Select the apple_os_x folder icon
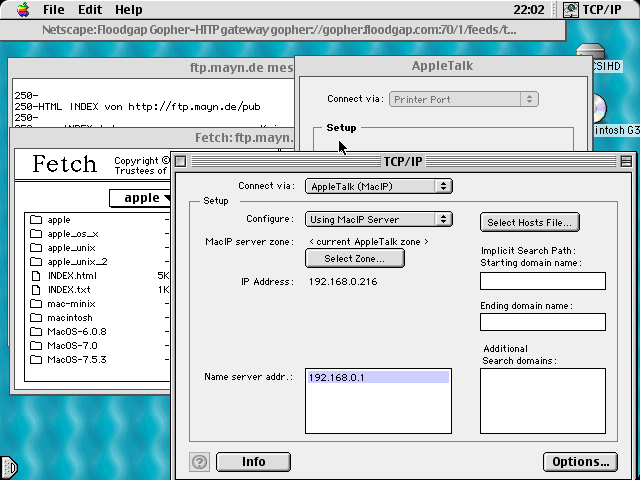This screenshot has width=640, height=480. pyautogui.click(x=36, y=233)
